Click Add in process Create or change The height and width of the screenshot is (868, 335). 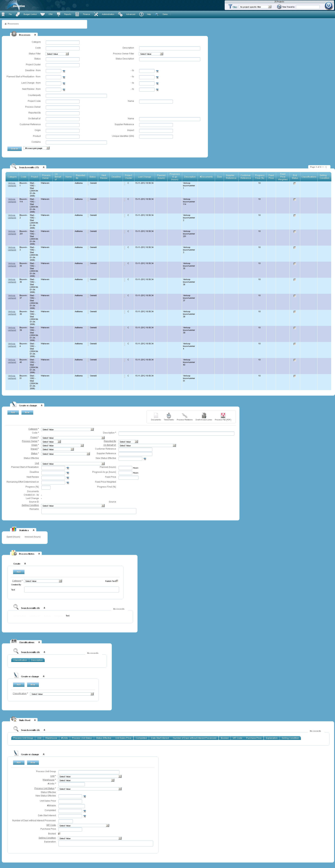[x=13, y=412]
